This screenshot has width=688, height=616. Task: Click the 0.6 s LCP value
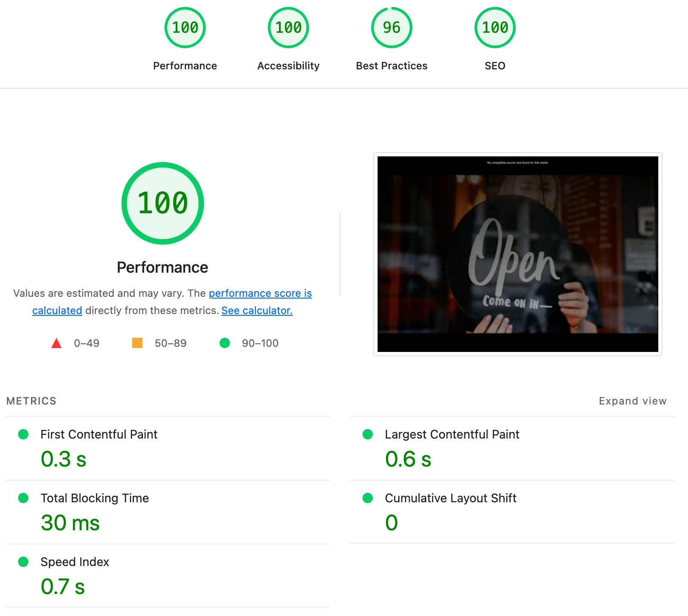[x=408, y=459]
